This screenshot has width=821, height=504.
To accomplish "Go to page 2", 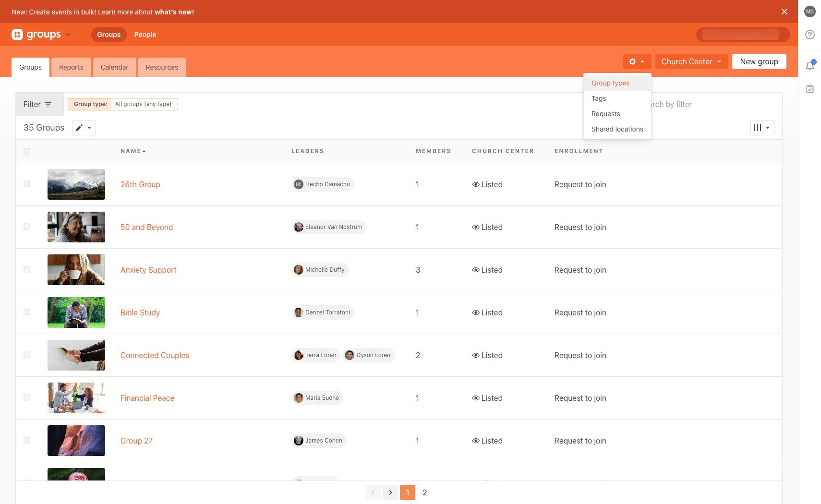I will (x=425, y=492).
